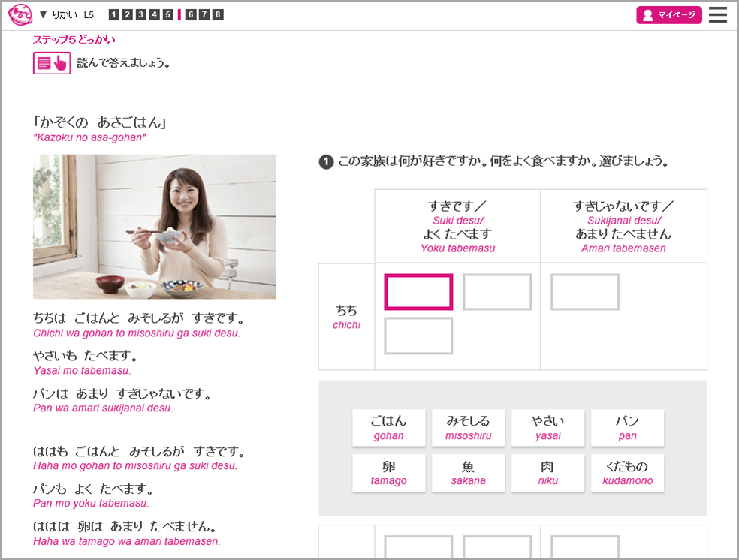Click the ステップ5 どっかい heading
Screen dimensions: 739x560
[x=74, y=40]
